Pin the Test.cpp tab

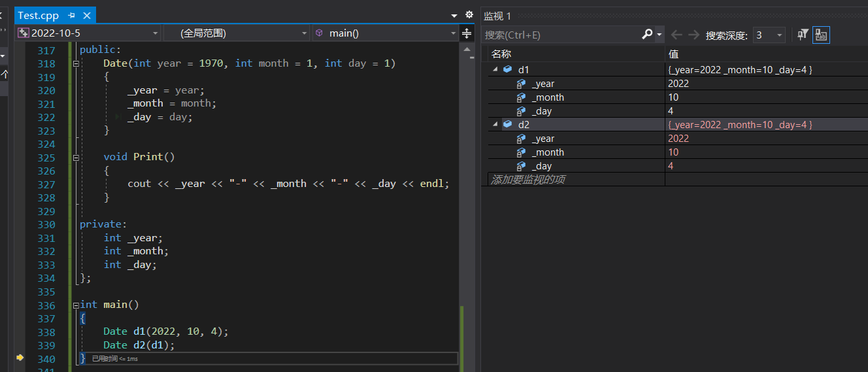[71, 15]
